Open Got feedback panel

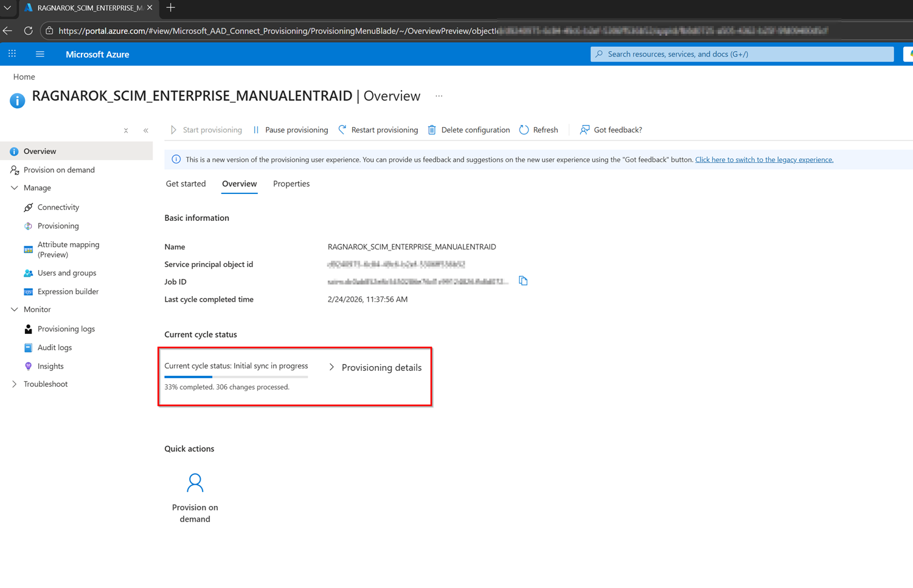pos(611,130)
